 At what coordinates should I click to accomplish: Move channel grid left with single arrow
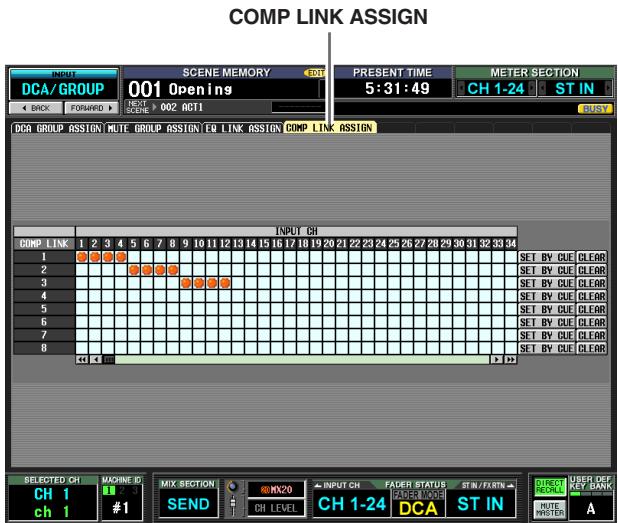click(95, 359)
